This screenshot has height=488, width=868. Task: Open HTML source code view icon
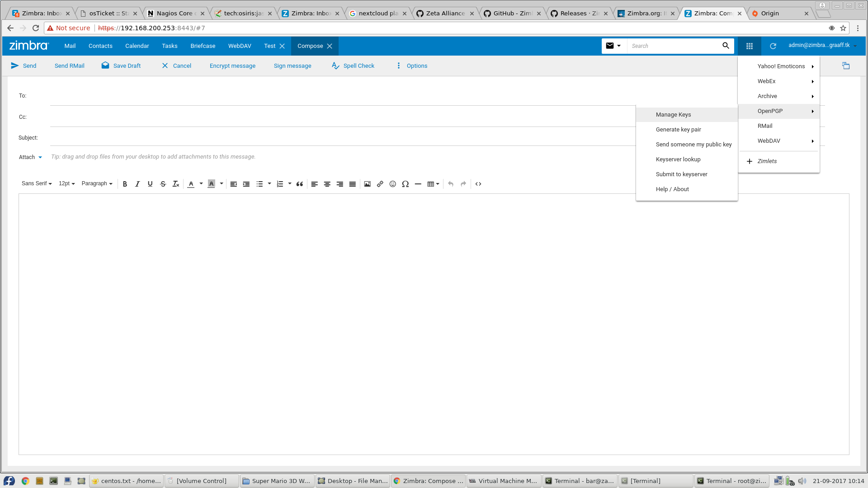click(478, 184)
